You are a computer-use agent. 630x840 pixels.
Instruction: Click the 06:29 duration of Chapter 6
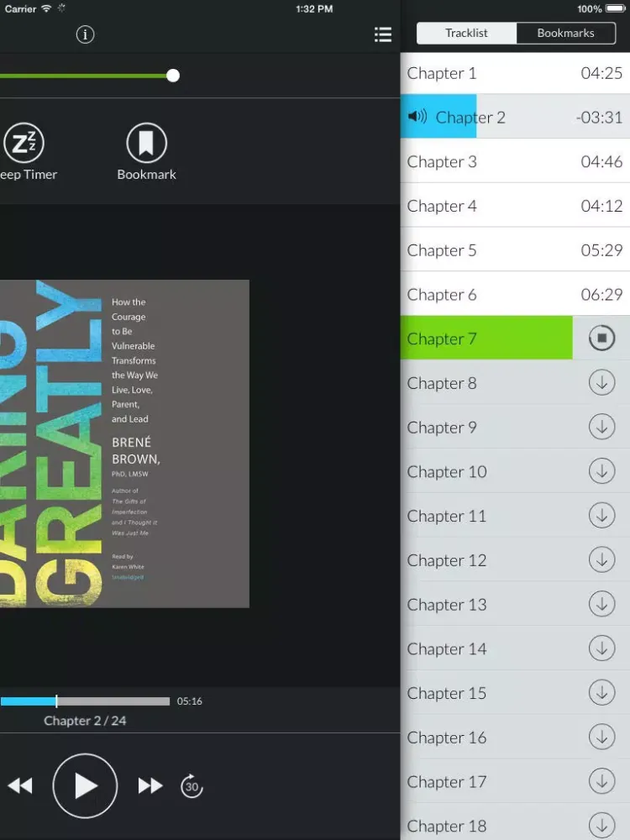pos(601,294)
